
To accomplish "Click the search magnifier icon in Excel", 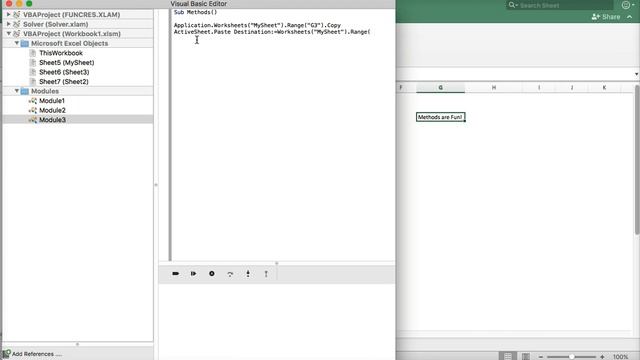I will pos(512,5).
